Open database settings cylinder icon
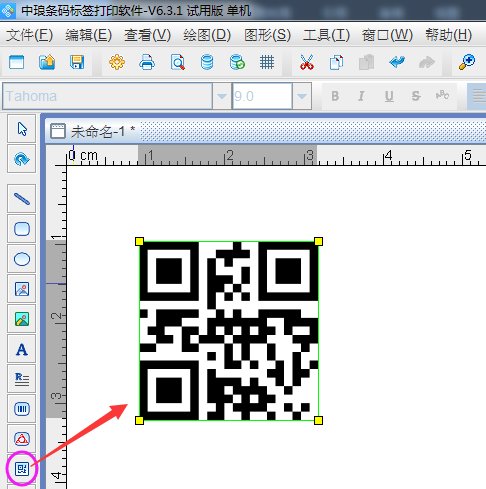The height and width of the screenshot is (489, 486). pos(207,62)
